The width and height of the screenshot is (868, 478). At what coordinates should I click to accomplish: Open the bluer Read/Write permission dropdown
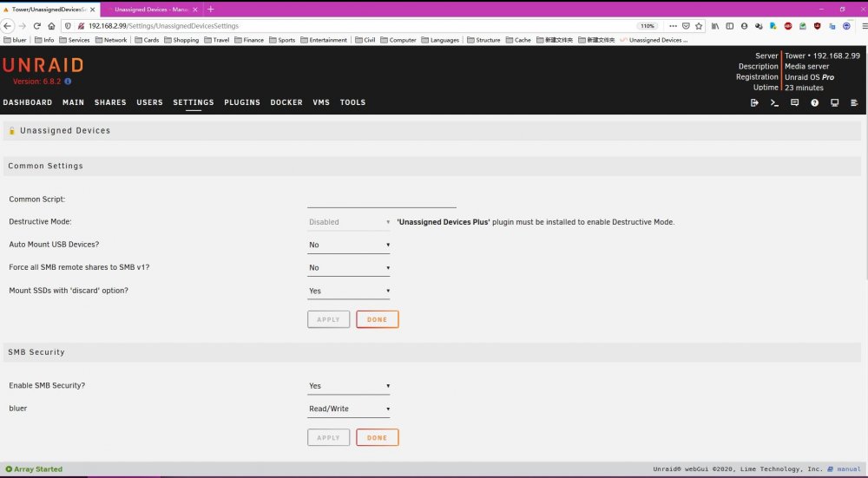[x=349, y=409]
